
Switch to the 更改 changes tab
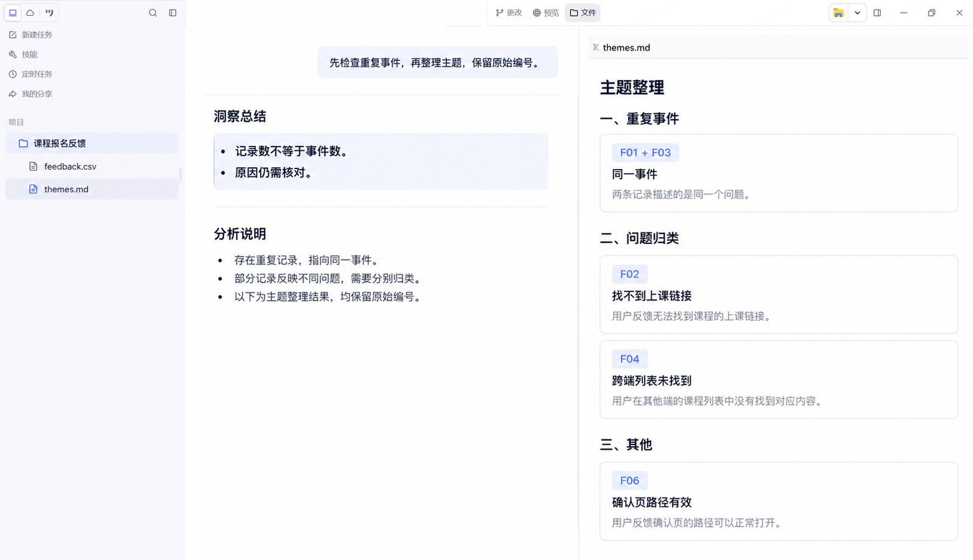(509, 13)
